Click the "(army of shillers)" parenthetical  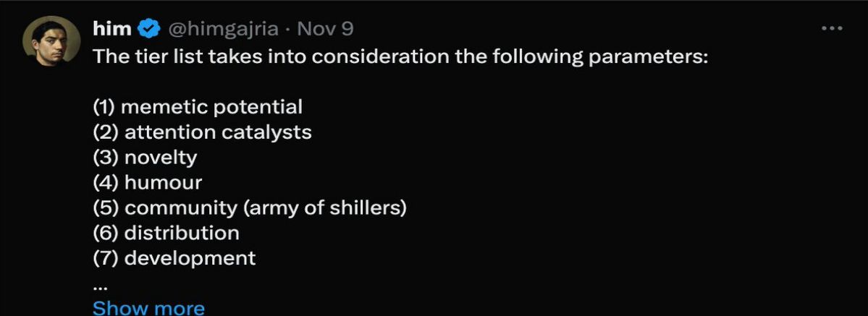324,208
